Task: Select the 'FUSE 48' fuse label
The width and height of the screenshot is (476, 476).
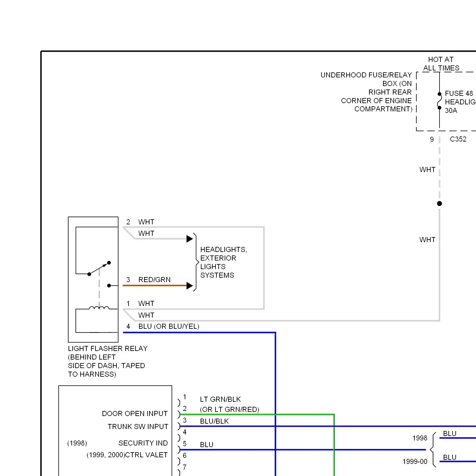Action: 459,93
